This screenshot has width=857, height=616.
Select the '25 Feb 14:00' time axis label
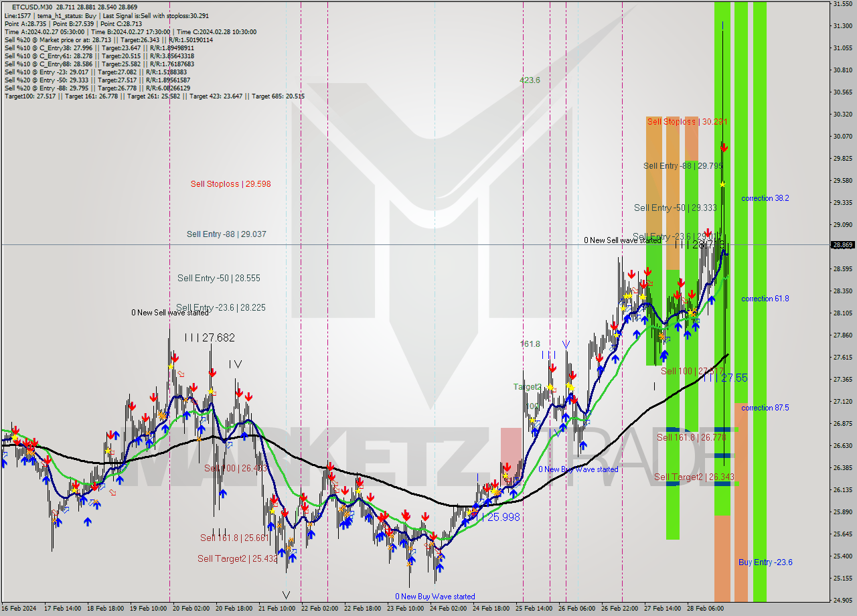[x=534, y=609]
